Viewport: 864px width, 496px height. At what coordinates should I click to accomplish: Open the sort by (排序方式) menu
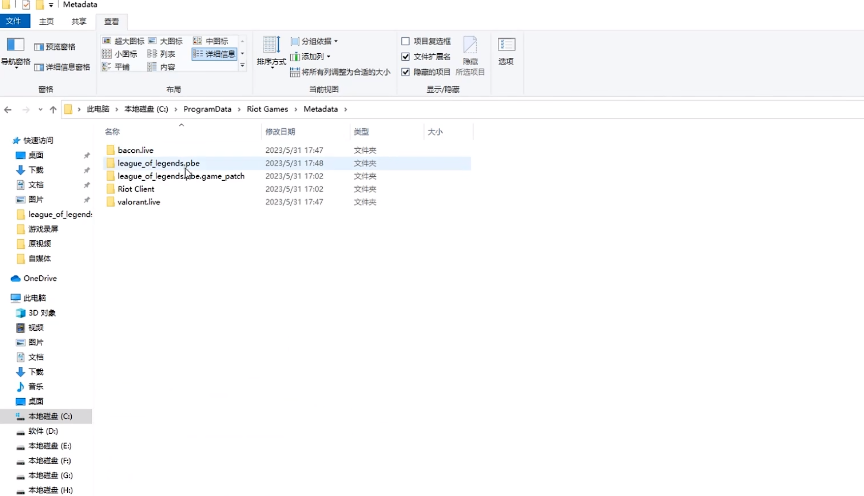coord(271,52)
